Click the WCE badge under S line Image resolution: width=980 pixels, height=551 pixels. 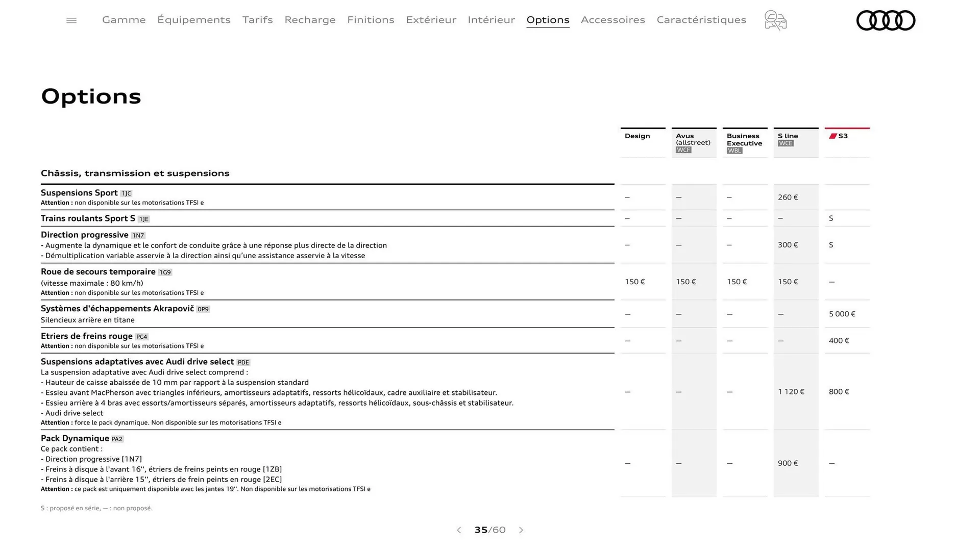786,143
